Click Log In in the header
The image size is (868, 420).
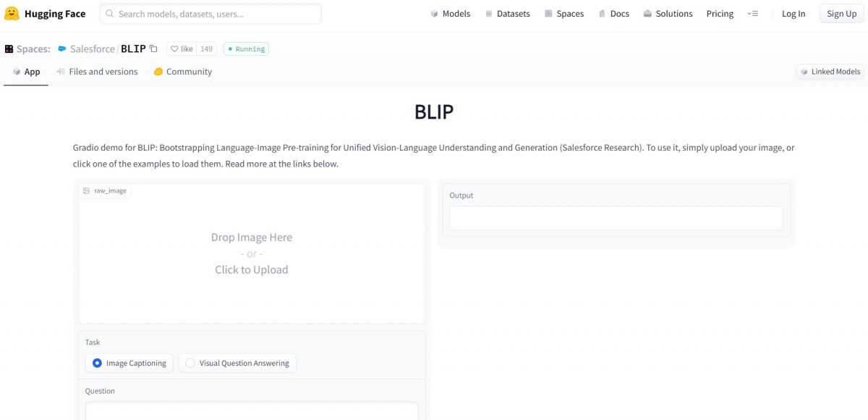point(793,13)
